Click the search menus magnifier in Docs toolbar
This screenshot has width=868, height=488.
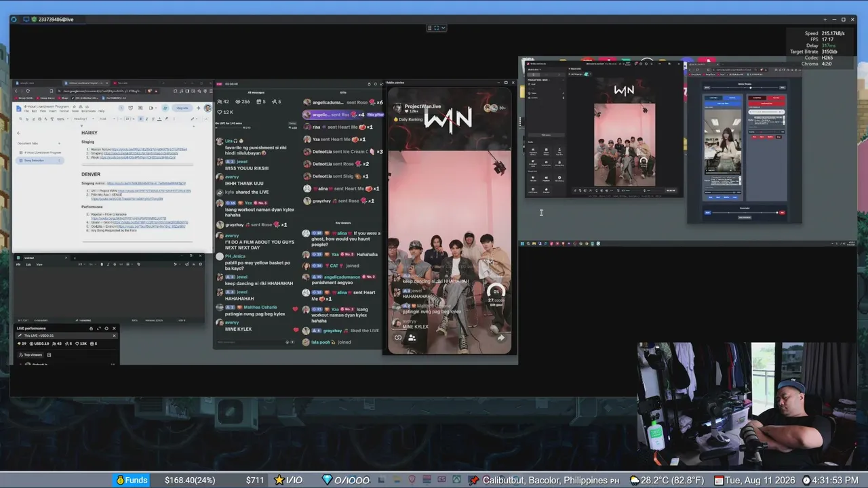point(20,119)
